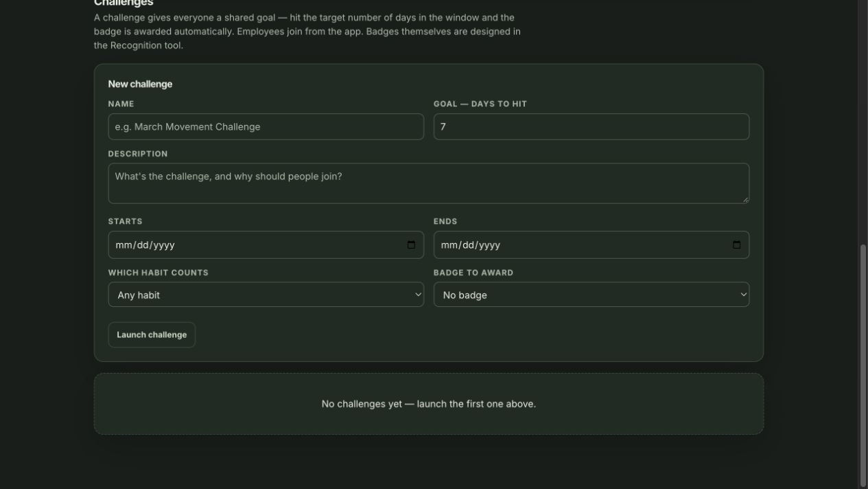The width and height of the screenshot is (868, 489).
Task: Expand the Which Habit Counts dropdown
Action: (266, 295)
